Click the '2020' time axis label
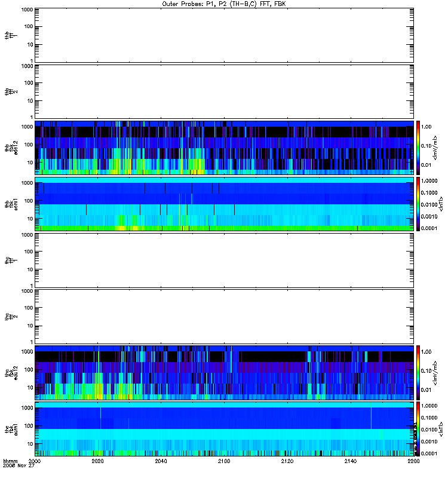The image size is (448, 478). [x=98, y=461]
